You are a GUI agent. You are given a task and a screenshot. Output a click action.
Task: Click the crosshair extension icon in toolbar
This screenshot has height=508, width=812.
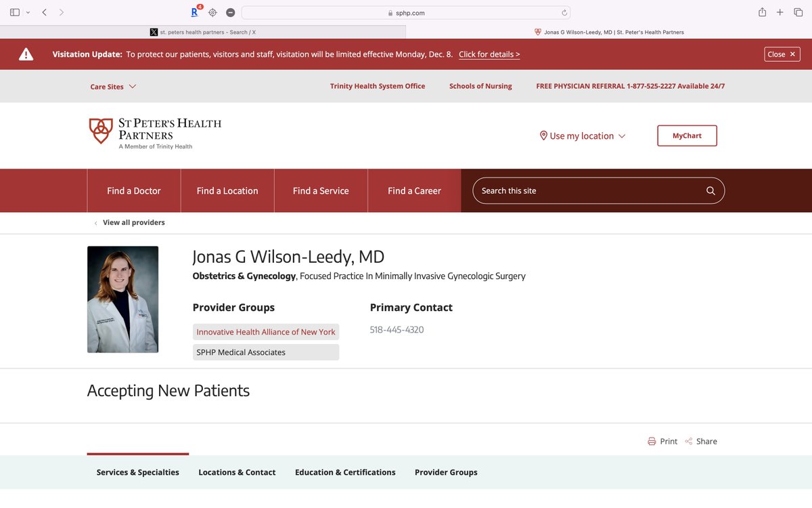(x=212, y=12)
